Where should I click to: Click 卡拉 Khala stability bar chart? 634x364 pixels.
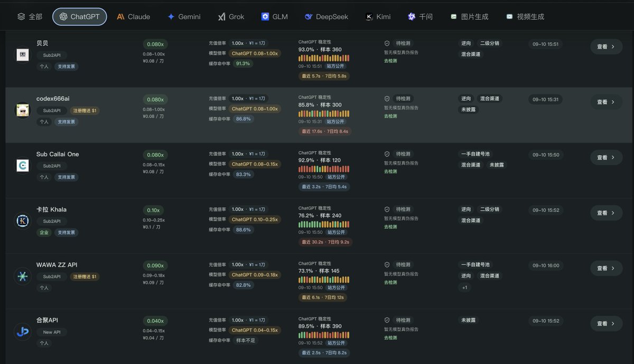pos(324,225)
